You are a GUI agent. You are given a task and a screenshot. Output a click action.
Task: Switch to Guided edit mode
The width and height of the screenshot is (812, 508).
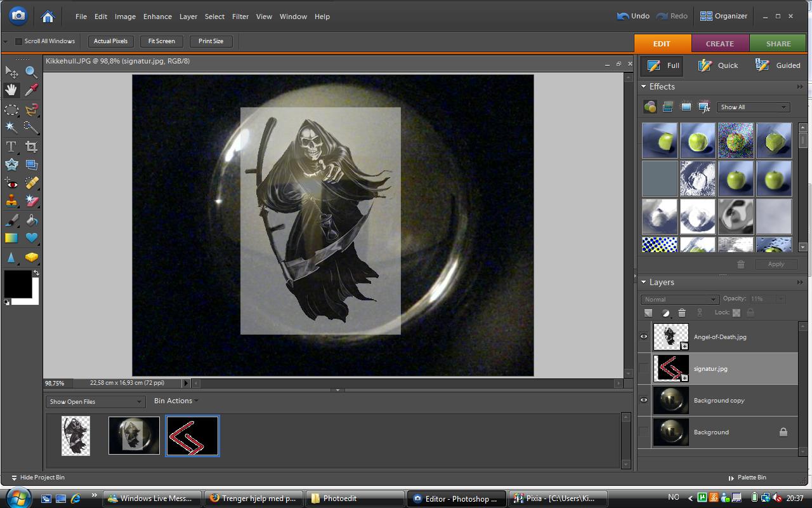tap(778, 65)
